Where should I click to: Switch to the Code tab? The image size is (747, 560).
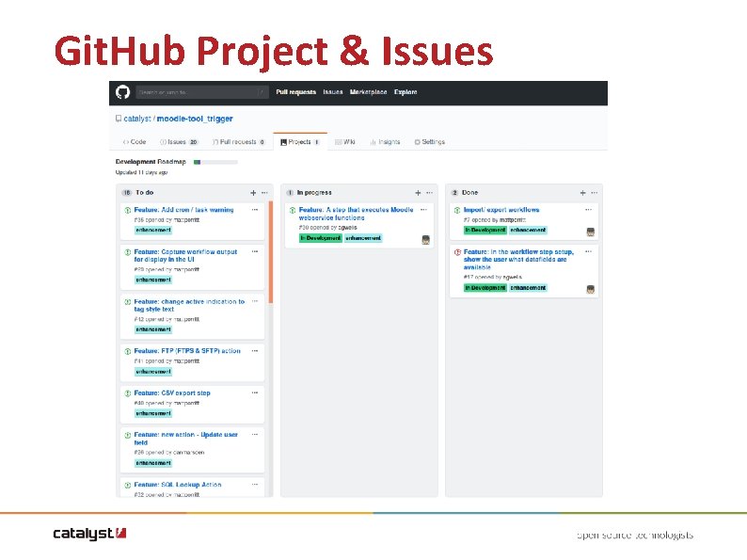tap(135, 142)
